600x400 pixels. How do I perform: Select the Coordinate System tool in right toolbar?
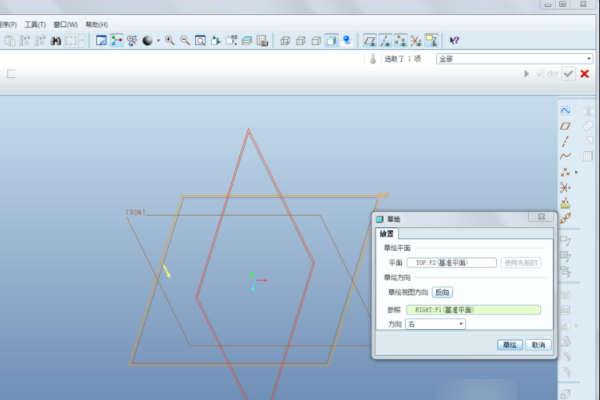pos(565,188)
